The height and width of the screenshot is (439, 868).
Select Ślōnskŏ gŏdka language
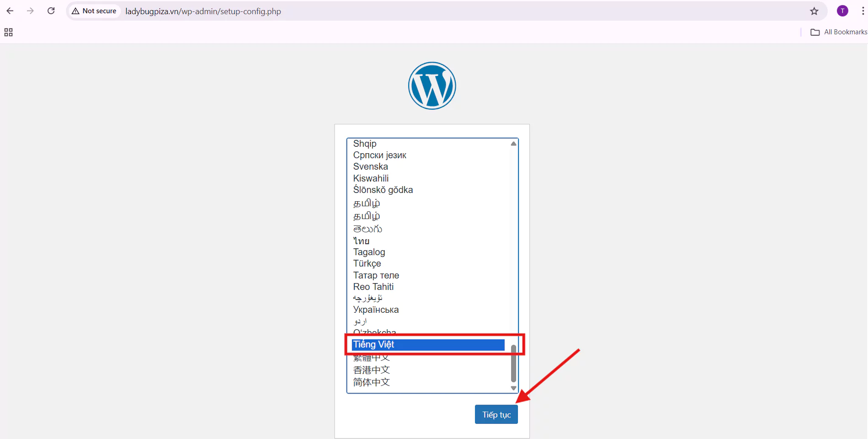[428, 190]
